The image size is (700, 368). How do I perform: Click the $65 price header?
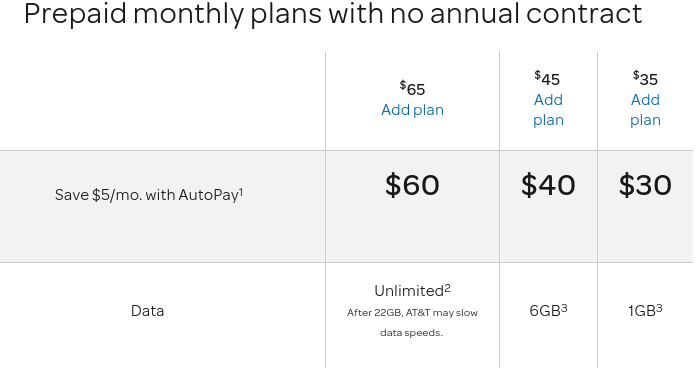tap(412, 88)
